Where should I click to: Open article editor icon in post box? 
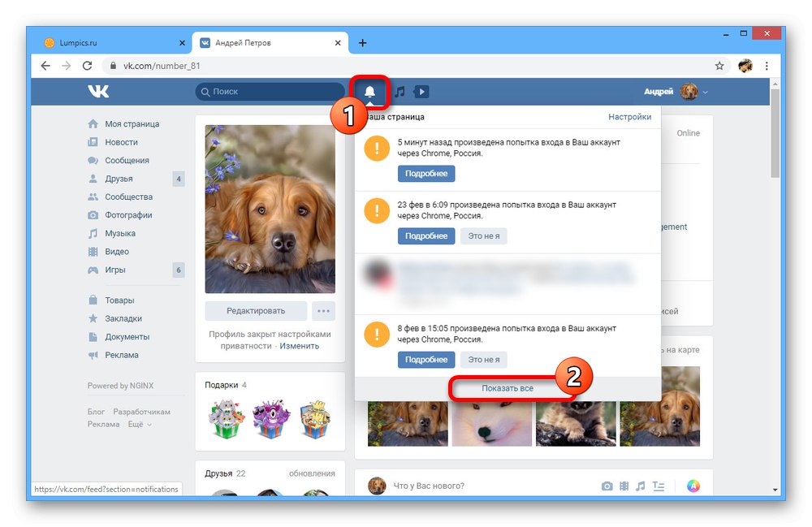click(x=659, y=486)
